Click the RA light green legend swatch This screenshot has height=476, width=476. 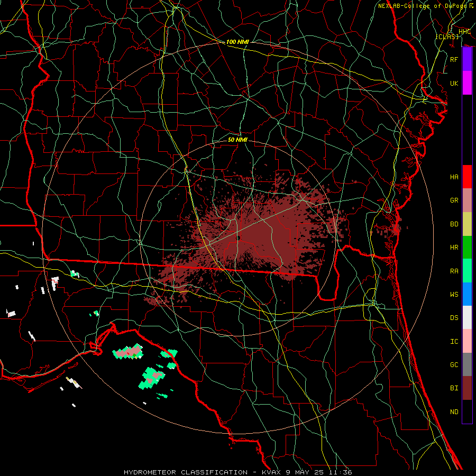click(467, 271)
